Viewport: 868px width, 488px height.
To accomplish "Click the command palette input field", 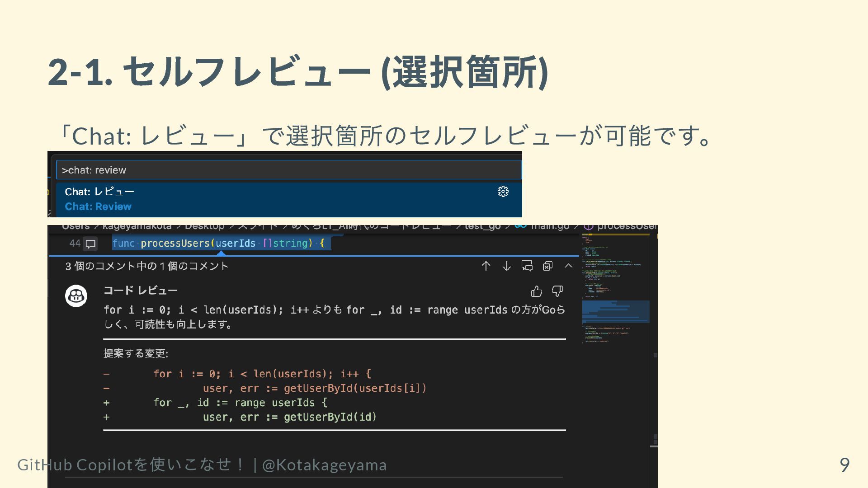I will click(288, 170).
